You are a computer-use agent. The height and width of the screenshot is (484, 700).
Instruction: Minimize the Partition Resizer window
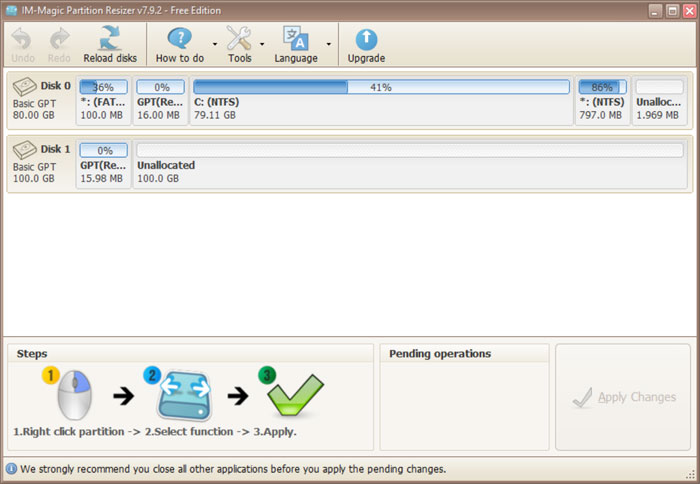655,11
